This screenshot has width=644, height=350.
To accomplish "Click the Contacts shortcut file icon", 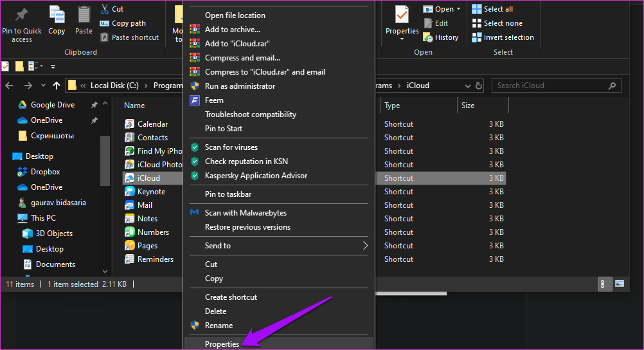I will pos(129,138).
